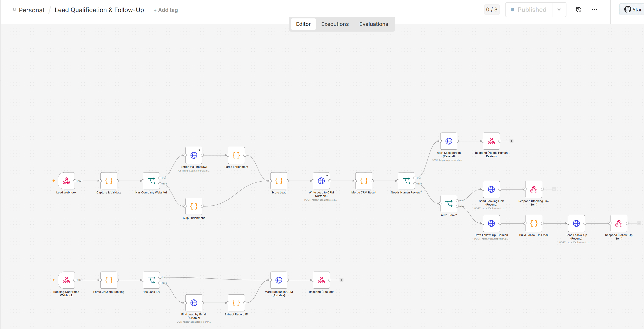Click the Send Booking Link (Resend) node
This screenshot has width=644, height=329.
pyautogui.click(x=491, y=189)
